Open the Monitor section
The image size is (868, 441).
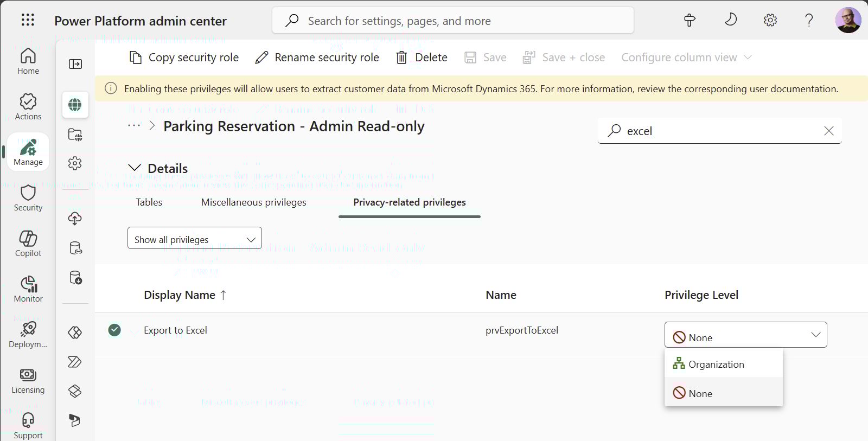click(28, 289)
